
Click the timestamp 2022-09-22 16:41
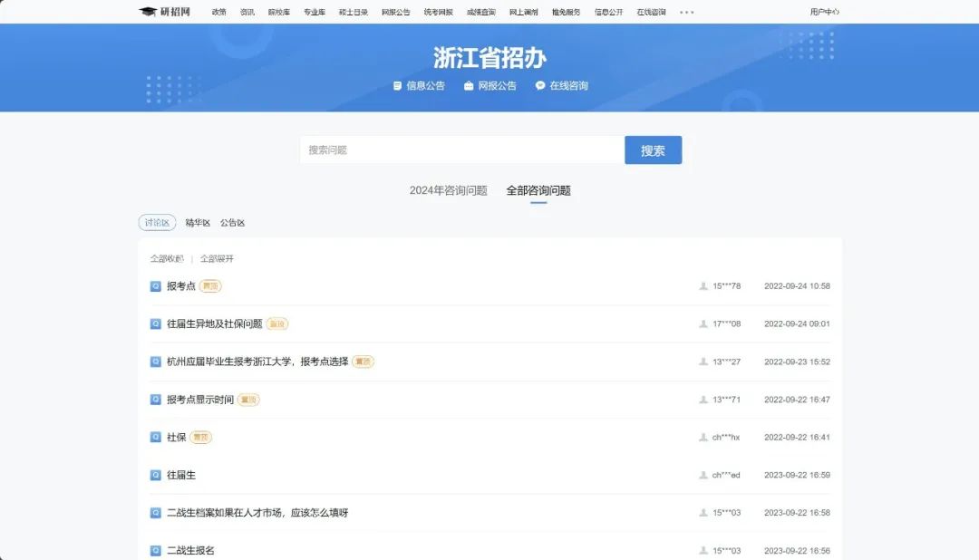click(x=798, y=438)
